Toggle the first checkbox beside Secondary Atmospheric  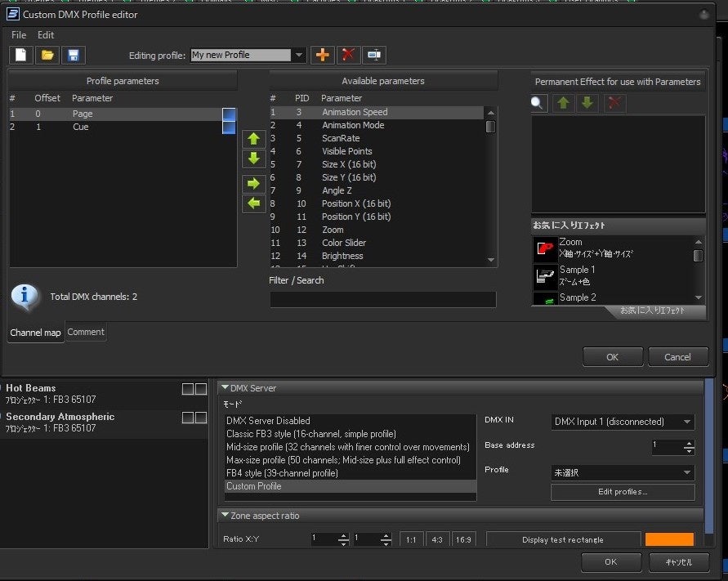tap(187, 418)
